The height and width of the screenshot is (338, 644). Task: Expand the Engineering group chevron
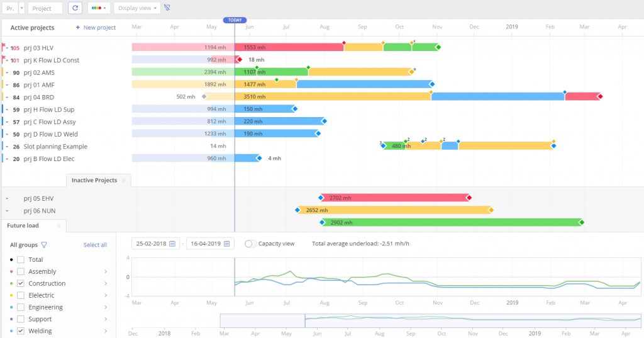click(106, 308)
